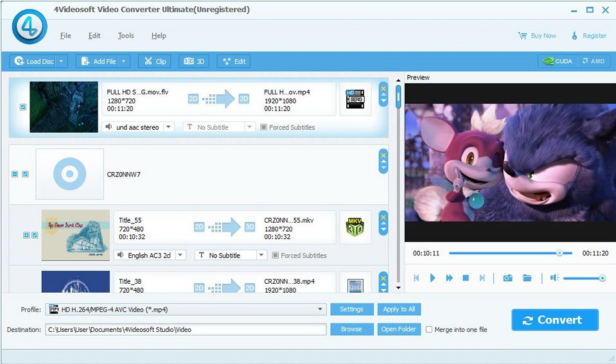This screenshot has width=616, height=364.
Task: Open the 3D settings tool
Action: pyautogui.click(x=194, y=61)
